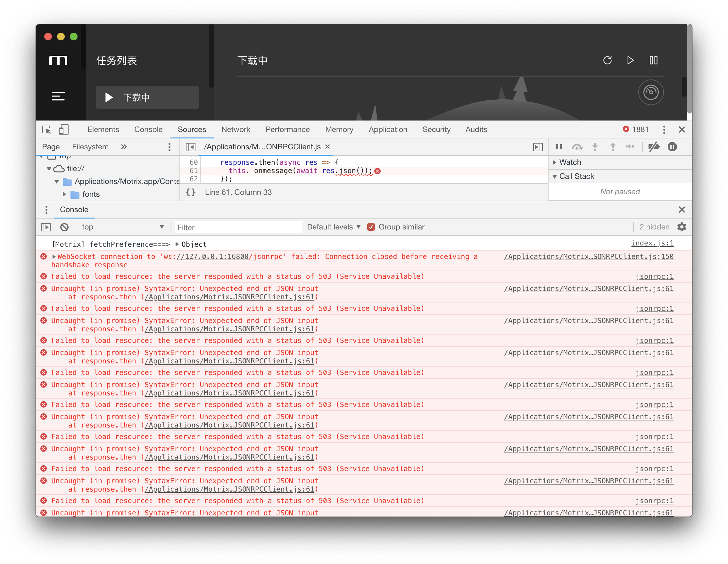Open the Filesystem tab in Sources
Image resolution: width=728 pixels, height=564 pixels.
90,147
